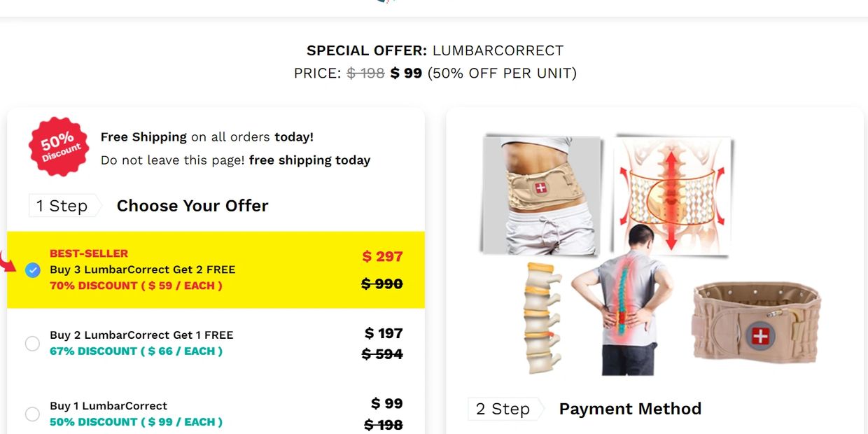Click the man with back pain image
This screenshot has height=434, width=868.
(x=623, y=301)
